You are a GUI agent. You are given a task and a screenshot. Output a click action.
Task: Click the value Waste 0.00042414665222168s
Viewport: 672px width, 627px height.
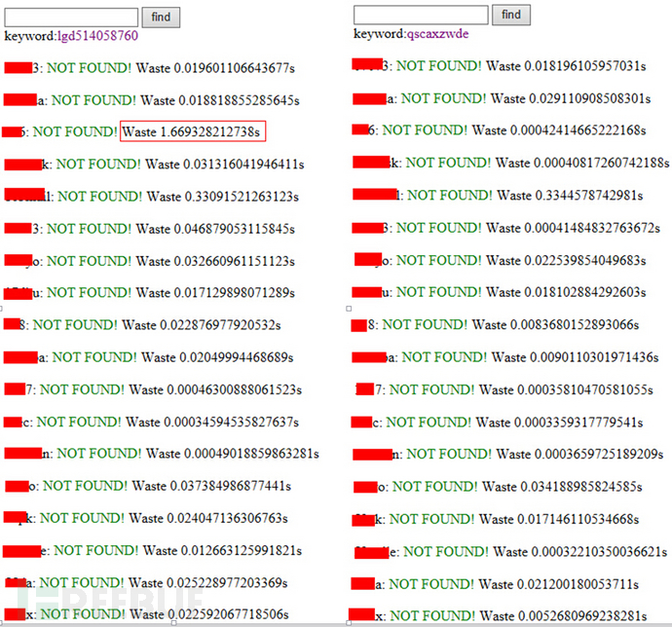coord(559,130)
